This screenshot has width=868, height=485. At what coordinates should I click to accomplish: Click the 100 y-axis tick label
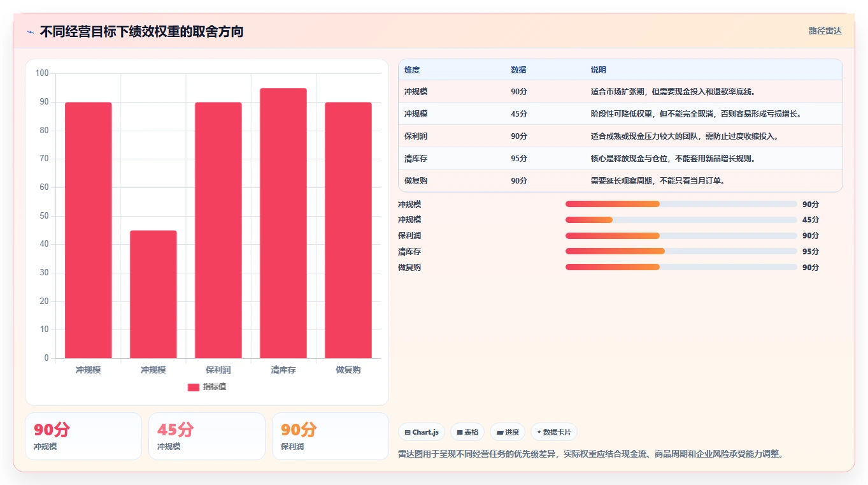[x=42, y=73]
